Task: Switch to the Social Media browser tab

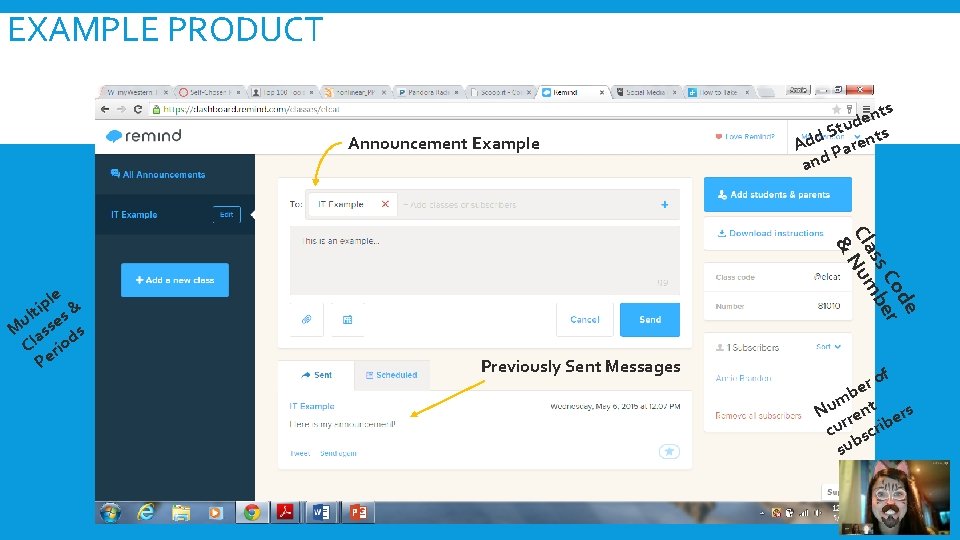Action: pyautogui.click(x=646, y=92)
